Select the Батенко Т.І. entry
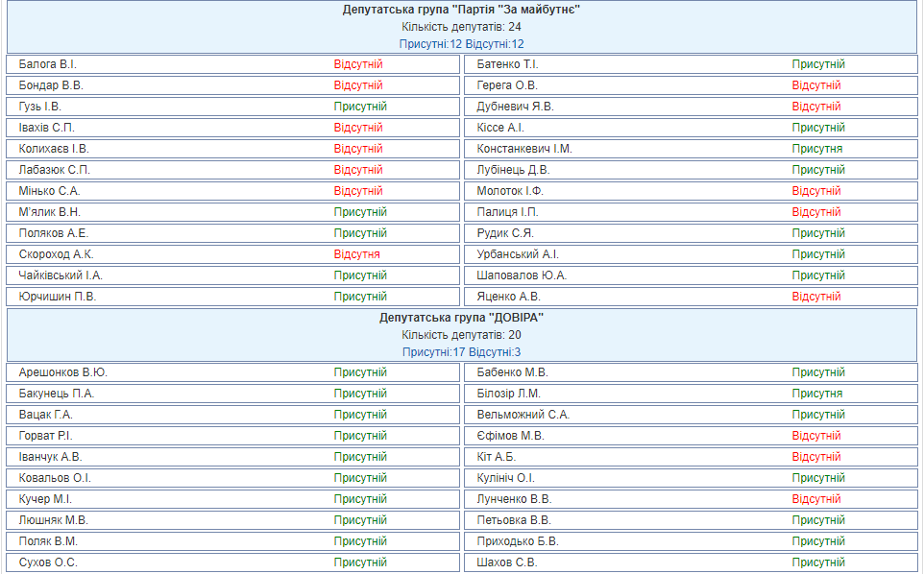 [507, 64]
